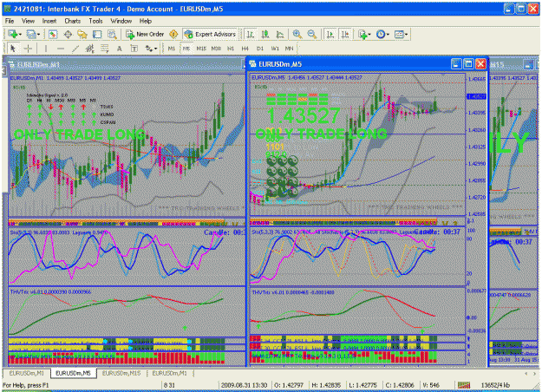Viewport: 542px width, 392px height.
Task: Switch chart to line chart style
Action: point(280,34)
